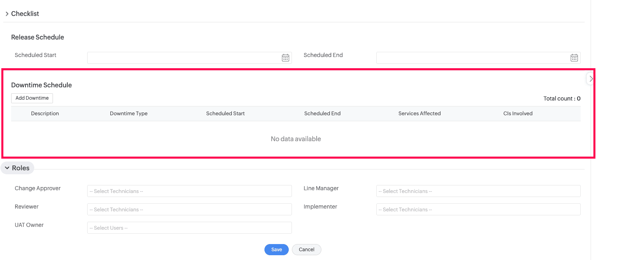Click the downtime Scheduled End column header

pos(322,114)
